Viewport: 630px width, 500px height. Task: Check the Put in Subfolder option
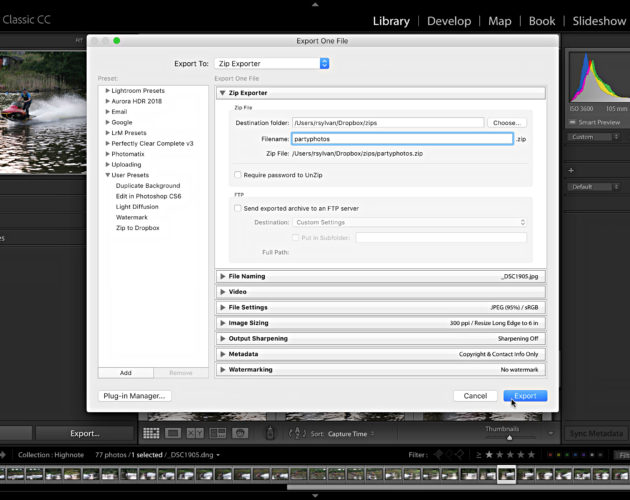296,238
